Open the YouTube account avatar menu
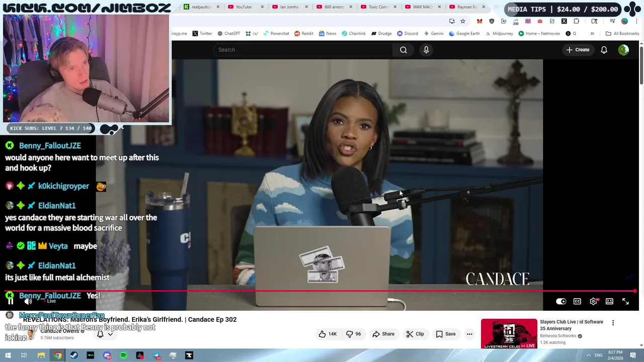644x362 pixels. 623,50
